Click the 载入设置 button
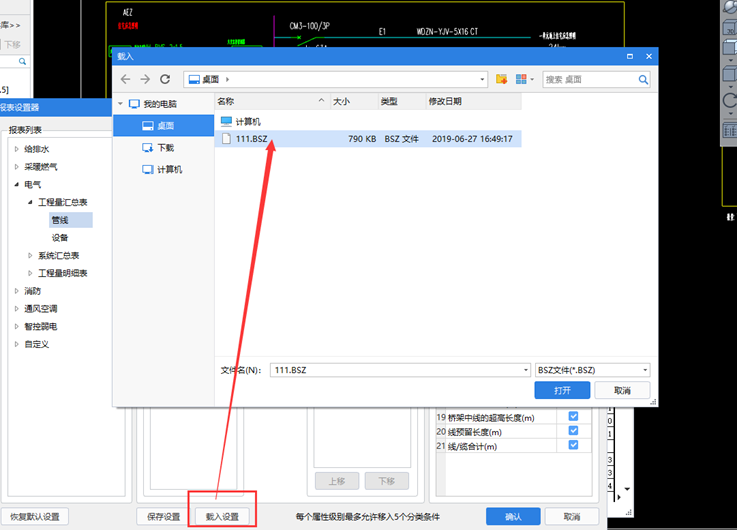This screenshot has height=530, width=737. (x=222, y=517)
